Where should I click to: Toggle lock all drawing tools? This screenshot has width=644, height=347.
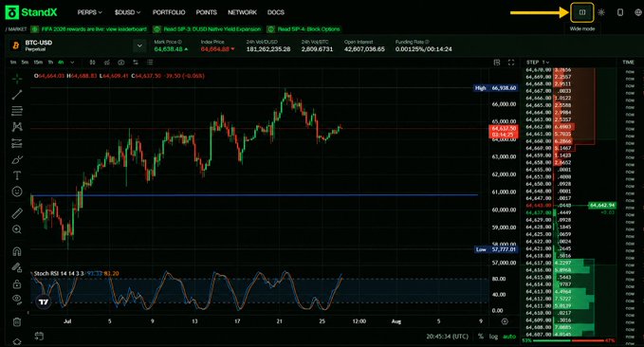(x=17, y=283)
